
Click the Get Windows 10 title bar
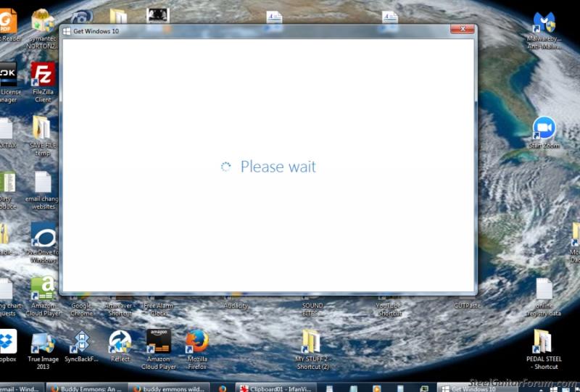(x=254, y=31)
